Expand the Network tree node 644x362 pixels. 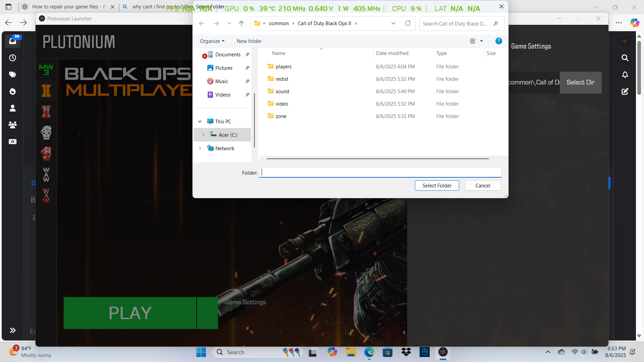[x=200, y=148]
